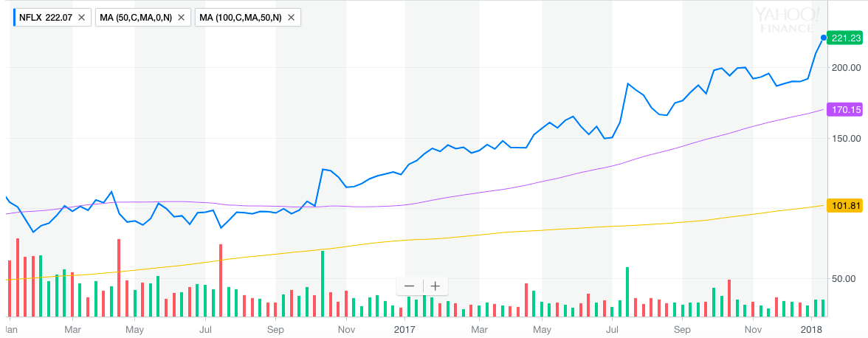Viewport: 868px width, 338px height.
Task: Select the MA (50,C,MA,0,N) legend label
Action: (136, 17)
